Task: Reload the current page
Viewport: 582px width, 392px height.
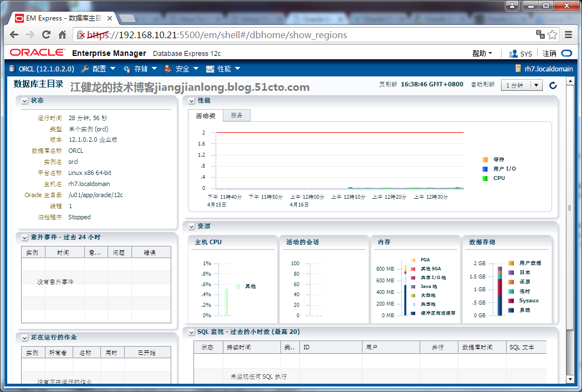Action: click(46, 35)
